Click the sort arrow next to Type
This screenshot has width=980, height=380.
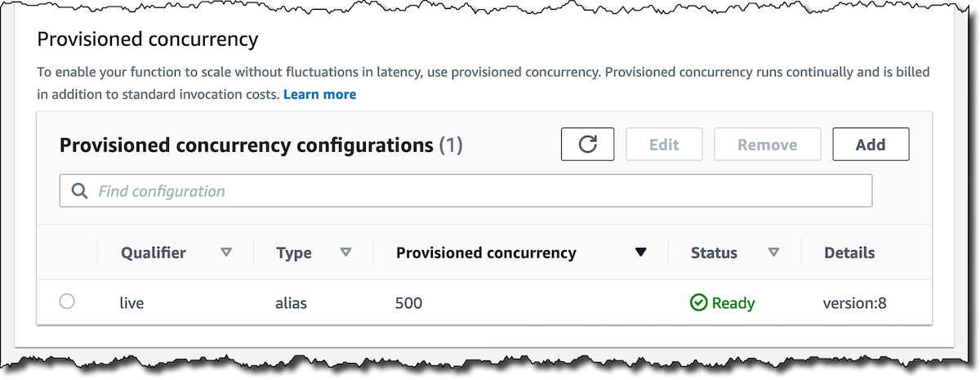345,253
